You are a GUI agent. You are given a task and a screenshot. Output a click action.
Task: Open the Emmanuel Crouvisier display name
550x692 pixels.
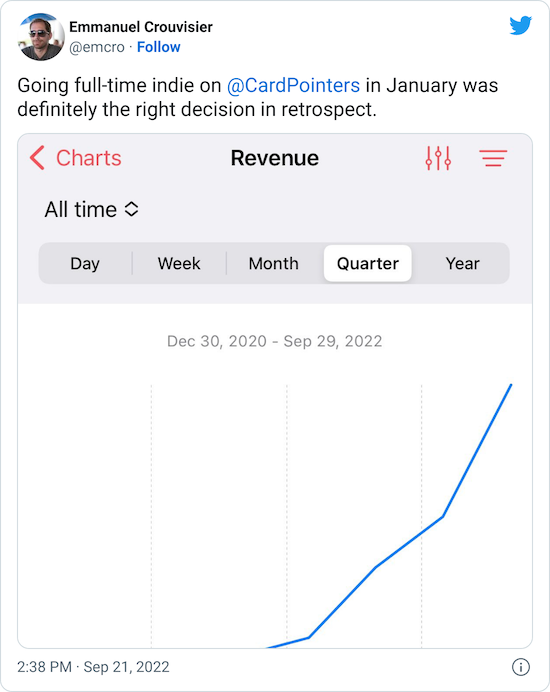[141, 27]
